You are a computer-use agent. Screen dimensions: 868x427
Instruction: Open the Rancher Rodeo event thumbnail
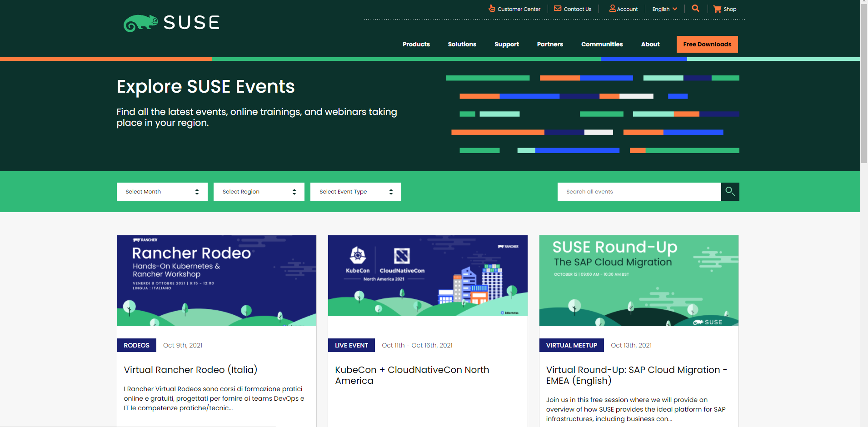click(217, 280)
